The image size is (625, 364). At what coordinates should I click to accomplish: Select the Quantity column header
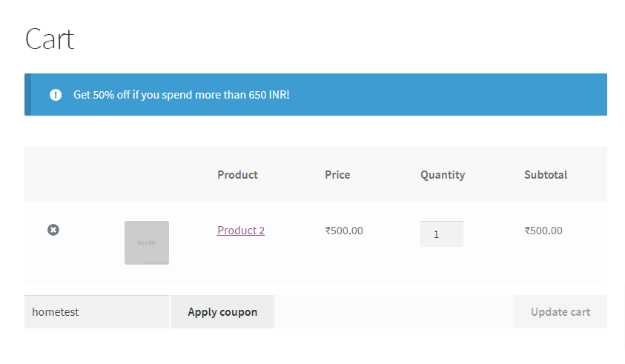(x=443, y=176)
